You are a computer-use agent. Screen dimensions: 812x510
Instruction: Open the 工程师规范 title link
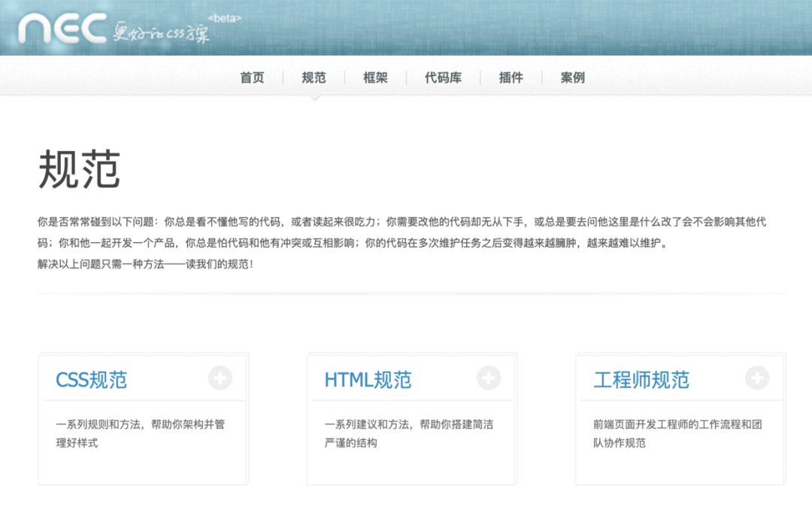(641, 380)
